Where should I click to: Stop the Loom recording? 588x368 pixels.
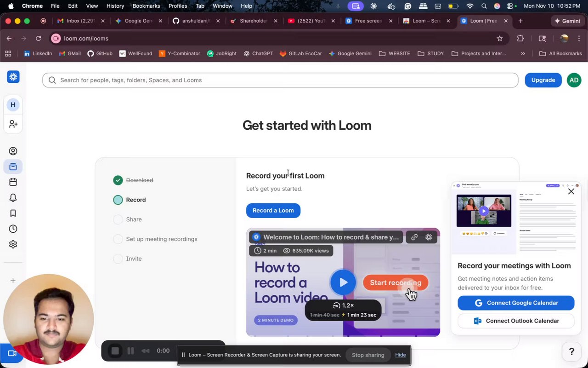point(115,351)
